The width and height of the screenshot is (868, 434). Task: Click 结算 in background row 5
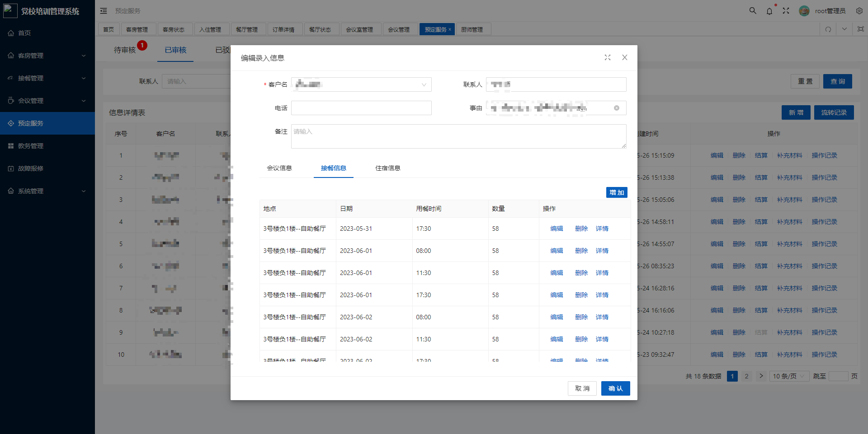click(x=761, y=244)
